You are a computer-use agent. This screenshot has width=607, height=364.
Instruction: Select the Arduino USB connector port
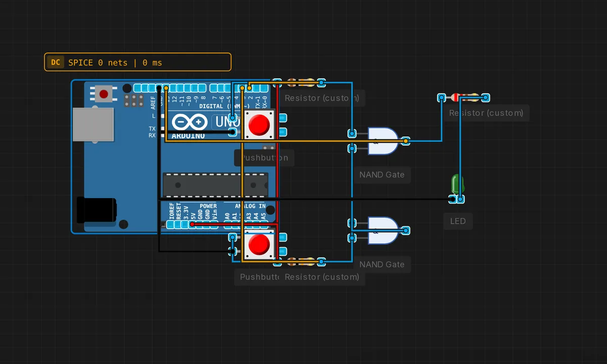tap(93, 124)
